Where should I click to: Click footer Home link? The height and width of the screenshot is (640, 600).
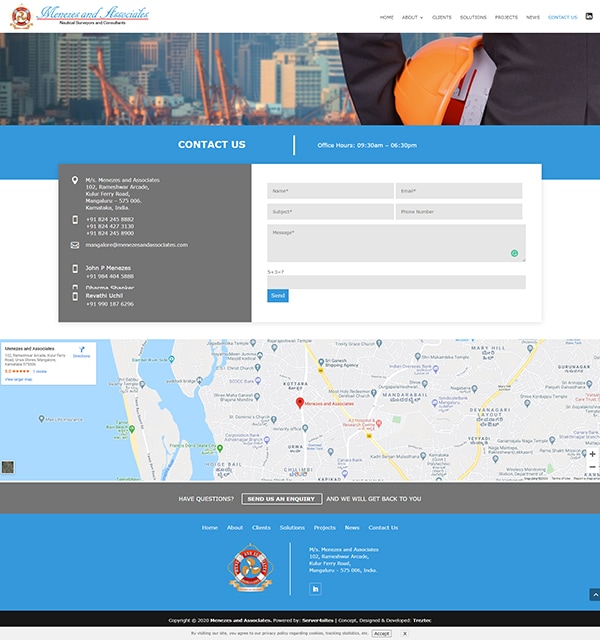click(210, 527)
